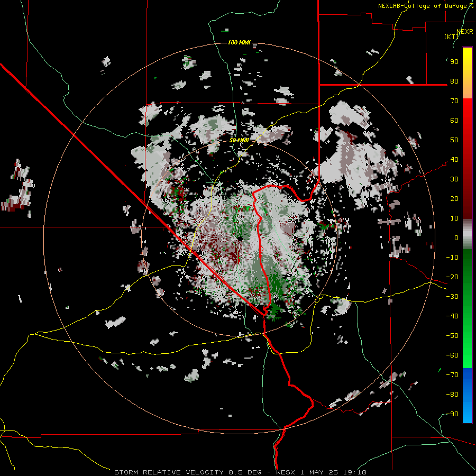Click the 70 value on velocity scale
Viewport: 476px width, 476px height.
(454, 101)
